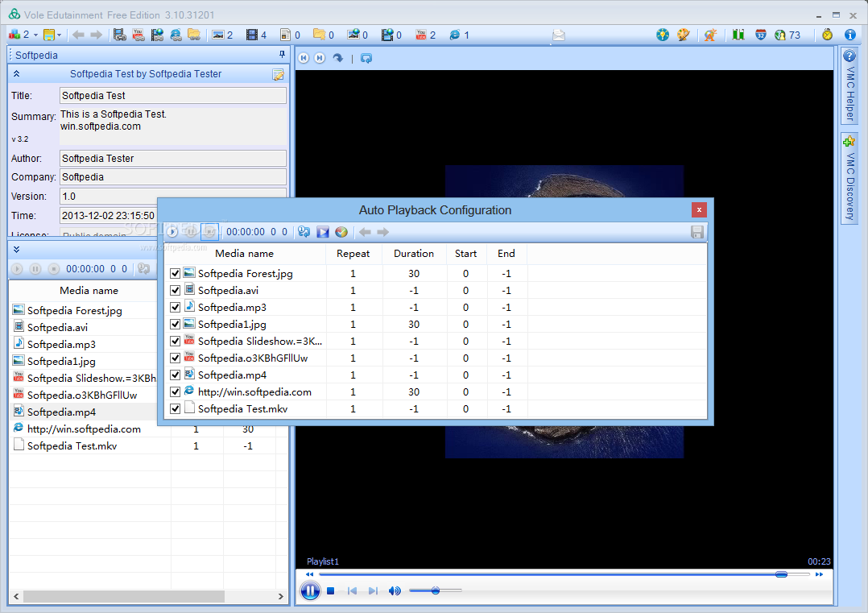
Task: Click the blue shield 32 icon
Action: pos(761,35)
